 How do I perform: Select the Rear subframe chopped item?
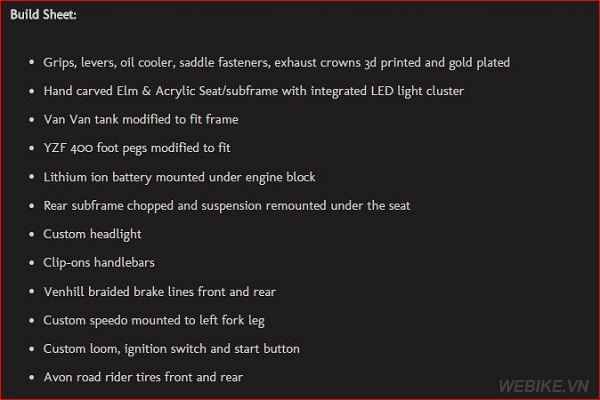coord(227,206)
